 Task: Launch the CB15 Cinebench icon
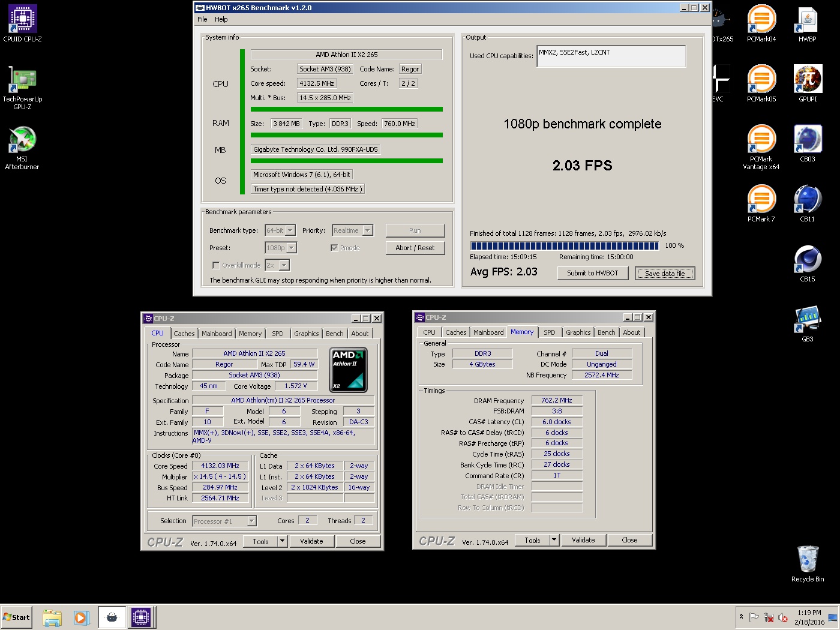[808, 264]
